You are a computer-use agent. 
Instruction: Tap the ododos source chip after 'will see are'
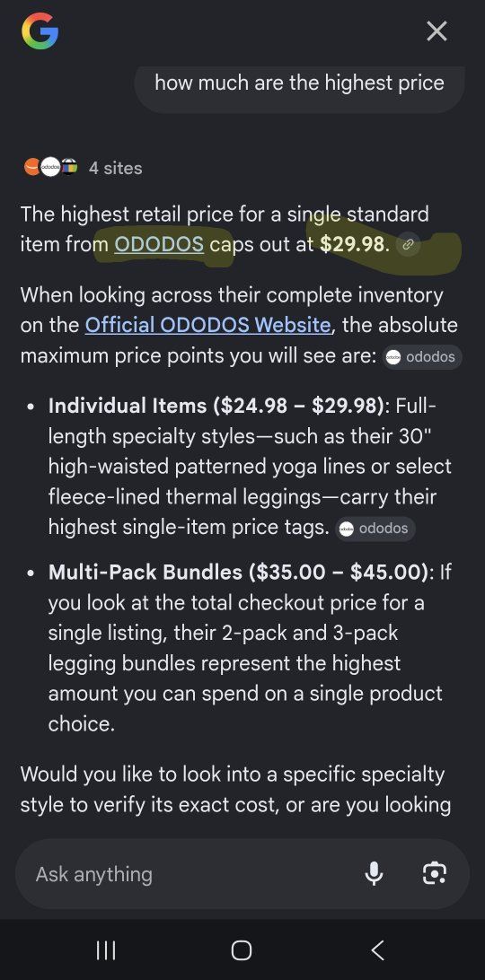click(422, 357)
